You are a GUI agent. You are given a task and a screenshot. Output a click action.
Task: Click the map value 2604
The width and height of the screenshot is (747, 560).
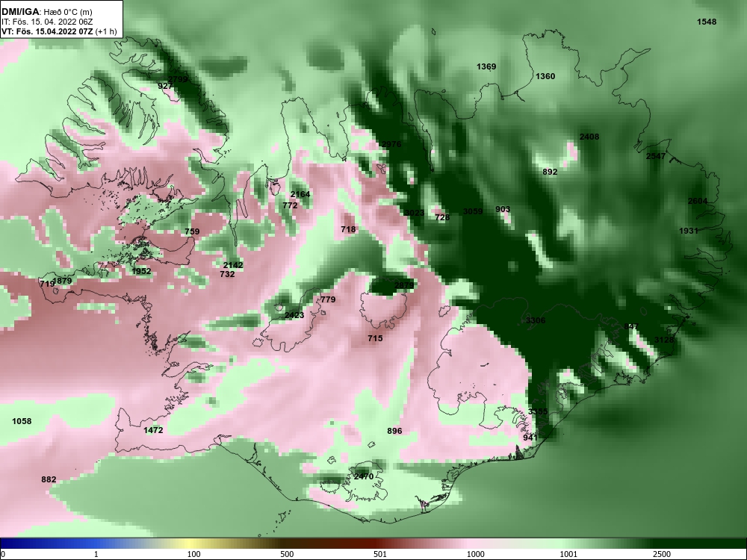(x=698, y=201)
